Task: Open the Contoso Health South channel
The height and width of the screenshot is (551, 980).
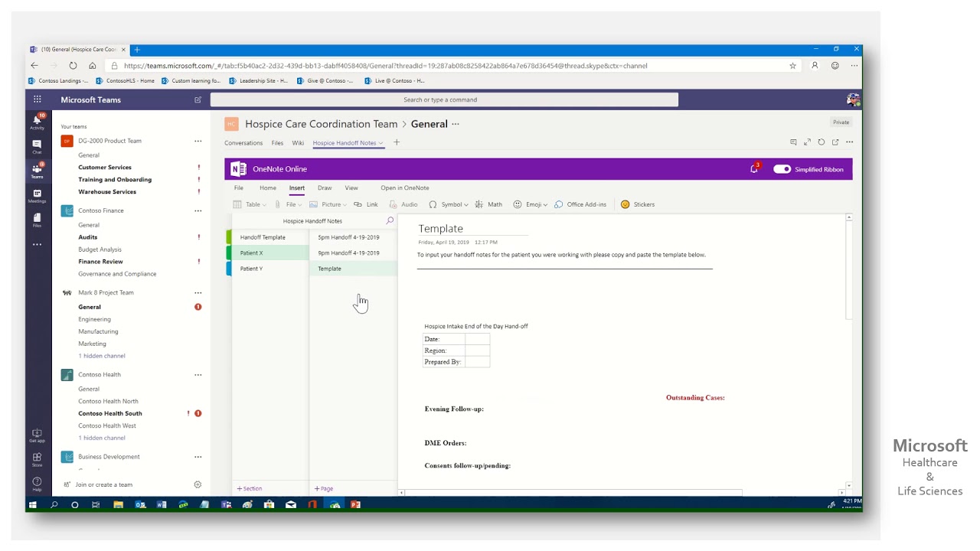Action: [110, 413]
